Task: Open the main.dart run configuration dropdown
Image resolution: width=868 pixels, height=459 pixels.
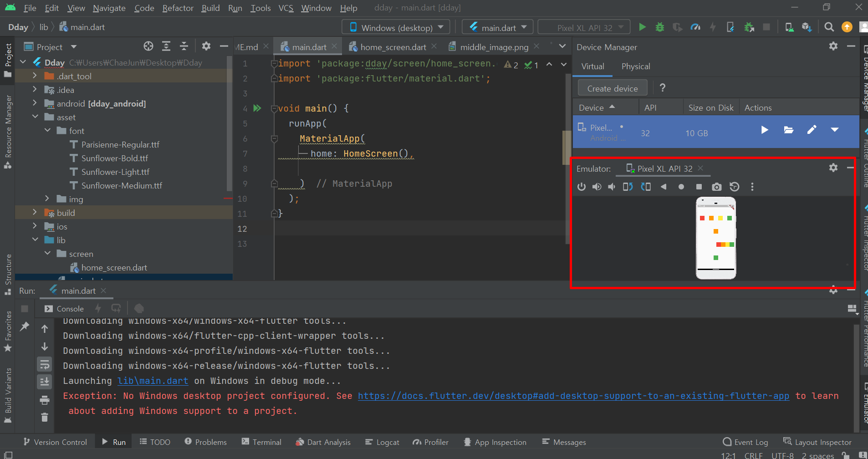Action: (x=498, y=27)
